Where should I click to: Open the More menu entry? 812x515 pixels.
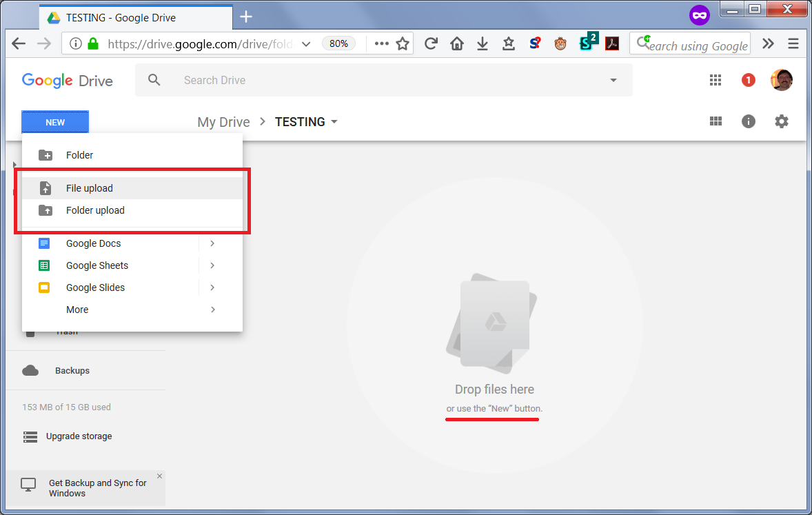coord(132,310)
